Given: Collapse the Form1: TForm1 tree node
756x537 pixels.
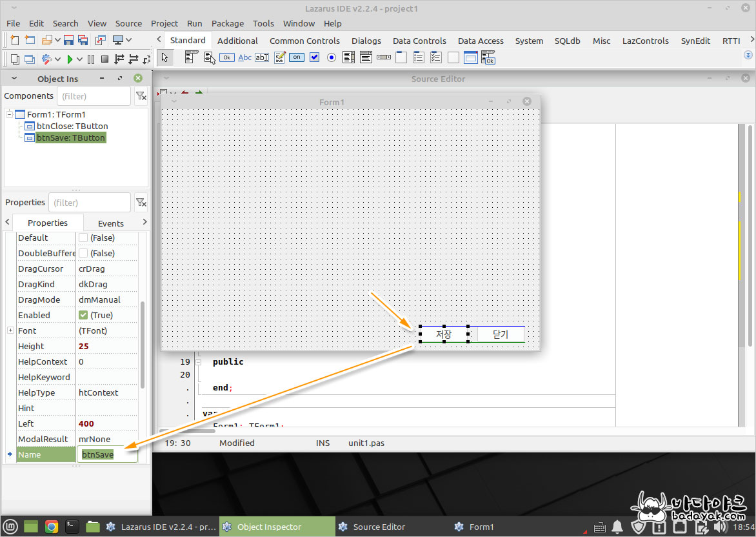Looking at the screenshot, I should tap(9, 114).
